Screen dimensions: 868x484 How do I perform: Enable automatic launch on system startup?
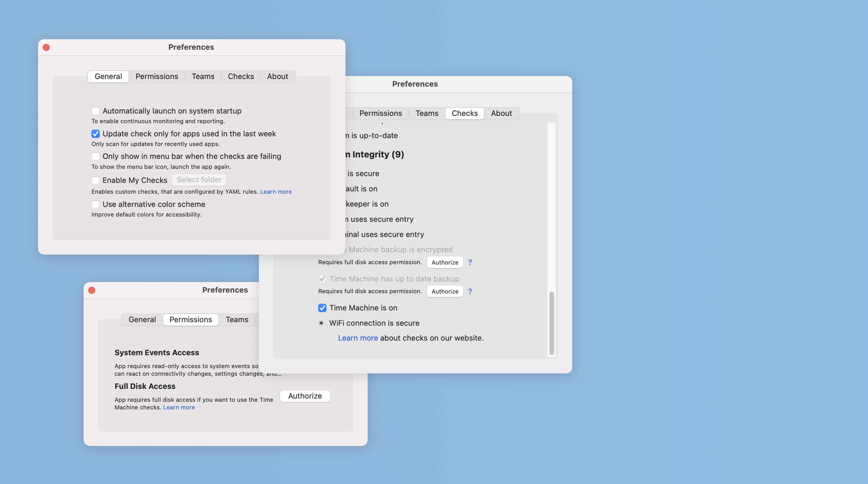coord(95,111)
